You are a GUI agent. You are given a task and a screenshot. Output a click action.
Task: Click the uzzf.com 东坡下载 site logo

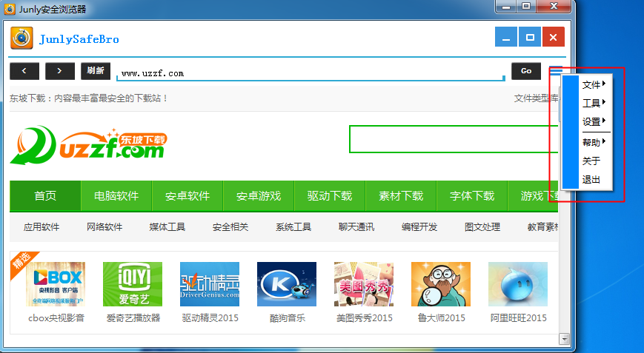click(x=88, y=146)
